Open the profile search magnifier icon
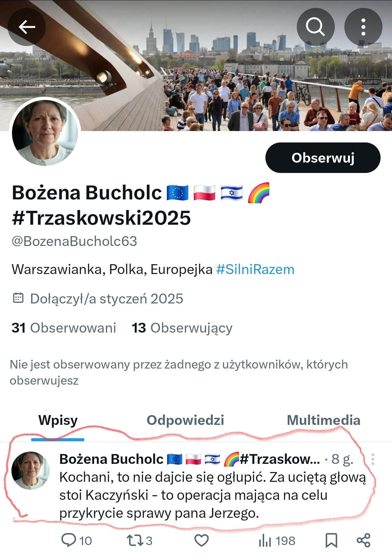392x557 pixels. click(316, 27)
